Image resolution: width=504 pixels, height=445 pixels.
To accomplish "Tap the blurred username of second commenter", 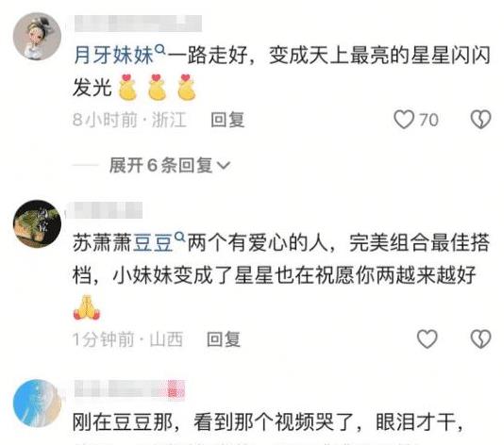I will click(104, 210).
